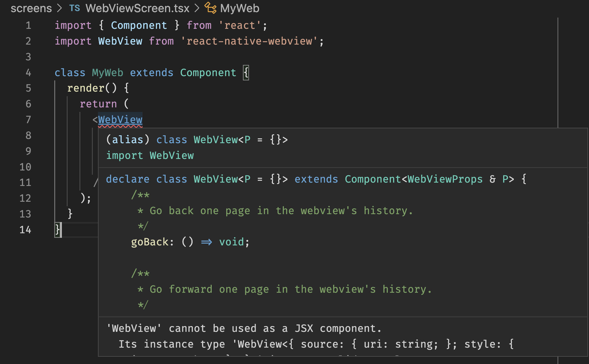Click the closing brace on line 14
The height and width of the screenshot is (364, 589).
coord(57,230)
